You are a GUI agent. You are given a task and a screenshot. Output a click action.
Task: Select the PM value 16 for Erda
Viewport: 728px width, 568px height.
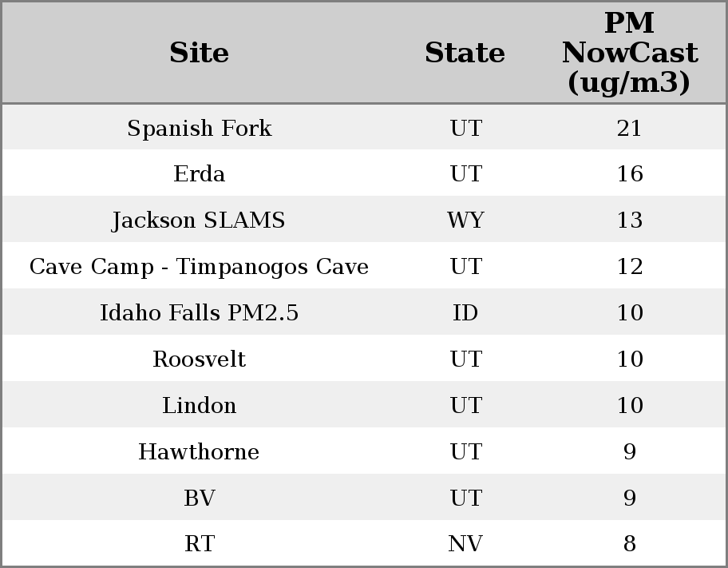tap(629, 174)
